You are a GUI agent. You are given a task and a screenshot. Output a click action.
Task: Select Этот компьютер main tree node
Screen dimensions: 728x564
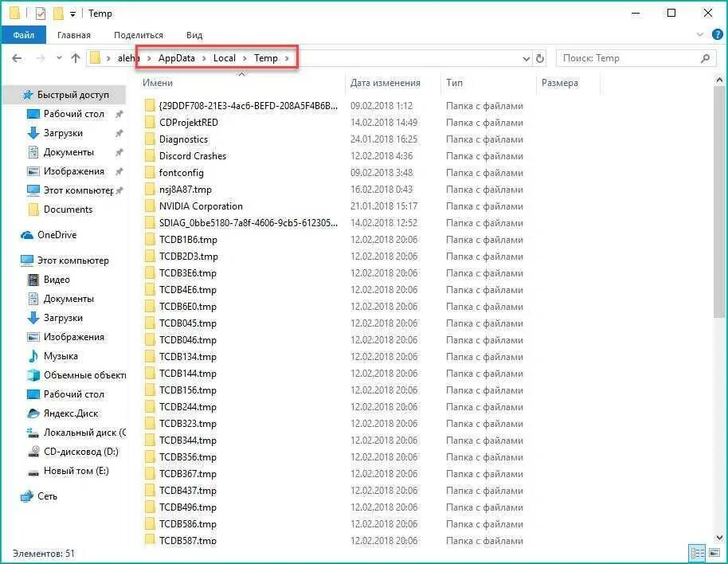(x=73, y=260)
